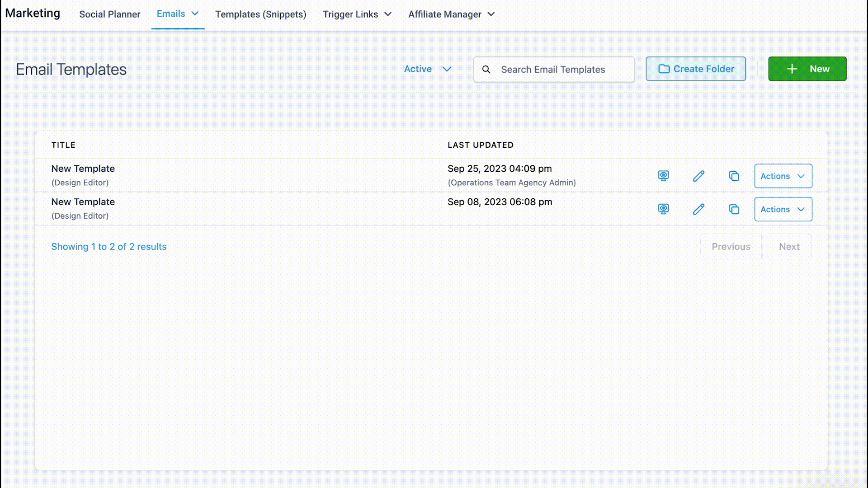Preview the first New Template row
Viewport: 868px width, 488px height.
click(x=663, y=176)
